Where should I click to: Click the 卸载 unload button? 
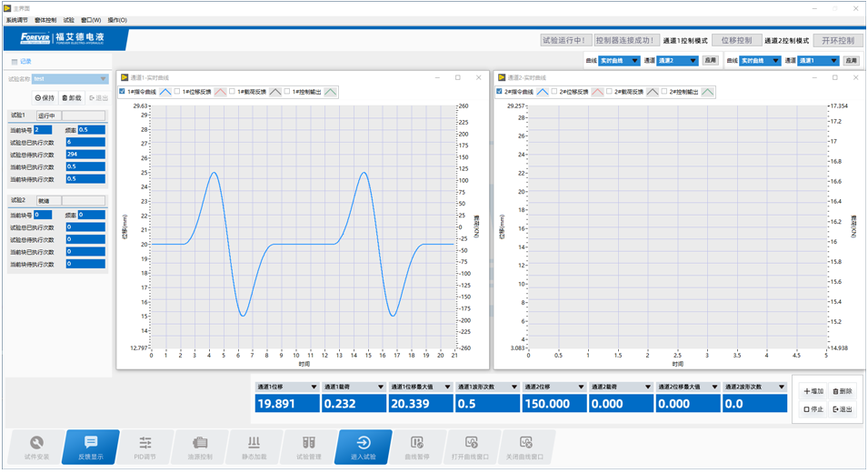click(72, 98)
